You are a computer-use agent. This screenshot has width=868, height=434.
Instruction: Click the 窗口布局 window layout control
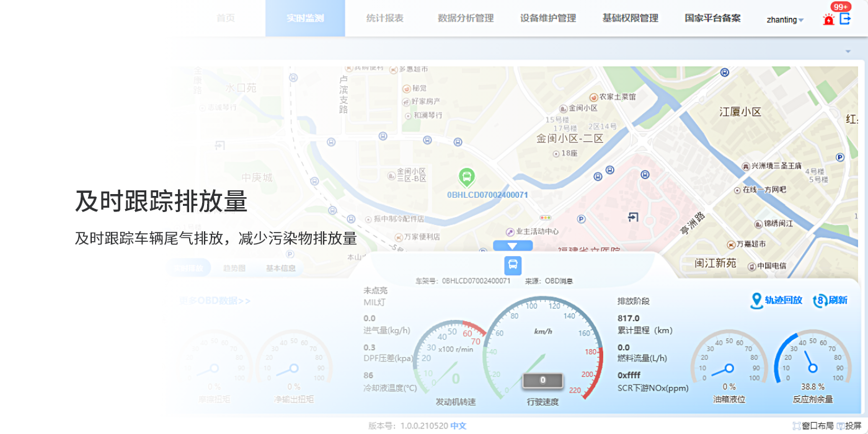point(813,426)
